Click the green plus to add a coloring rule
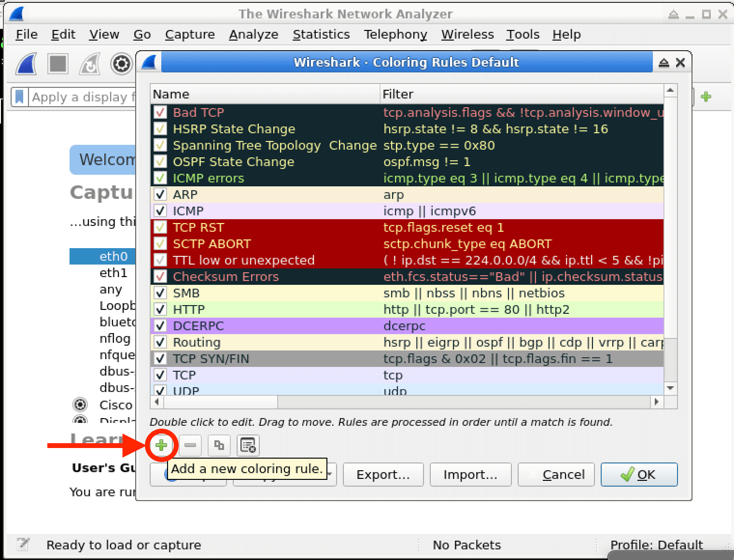This screenshot has width=734, height=560. tap(161, 445)
